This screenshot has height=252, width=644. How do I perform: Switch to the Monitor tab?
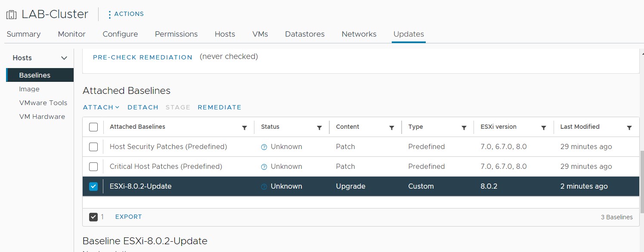[x=72, y=34]
